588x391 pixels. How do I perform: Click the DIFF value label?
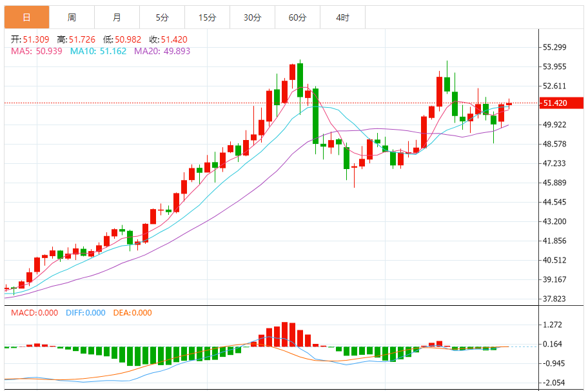pos(85,313)
